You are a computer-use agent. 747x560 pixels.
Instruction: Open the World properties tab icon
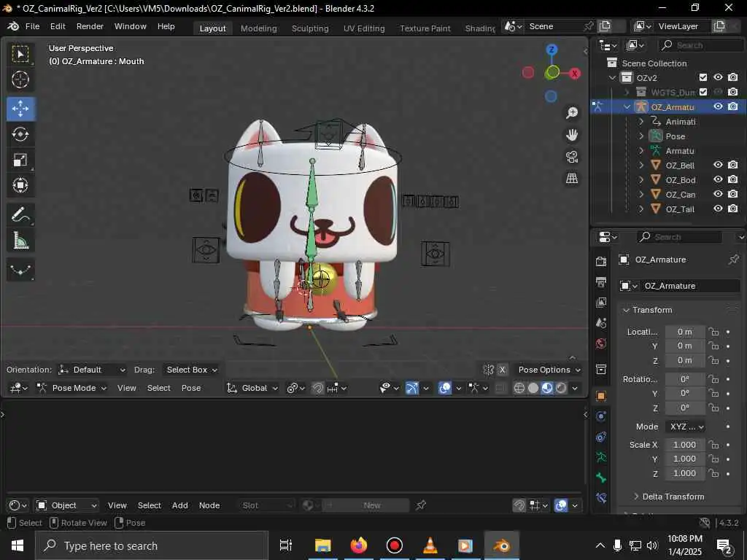click(x=601, y=343)
